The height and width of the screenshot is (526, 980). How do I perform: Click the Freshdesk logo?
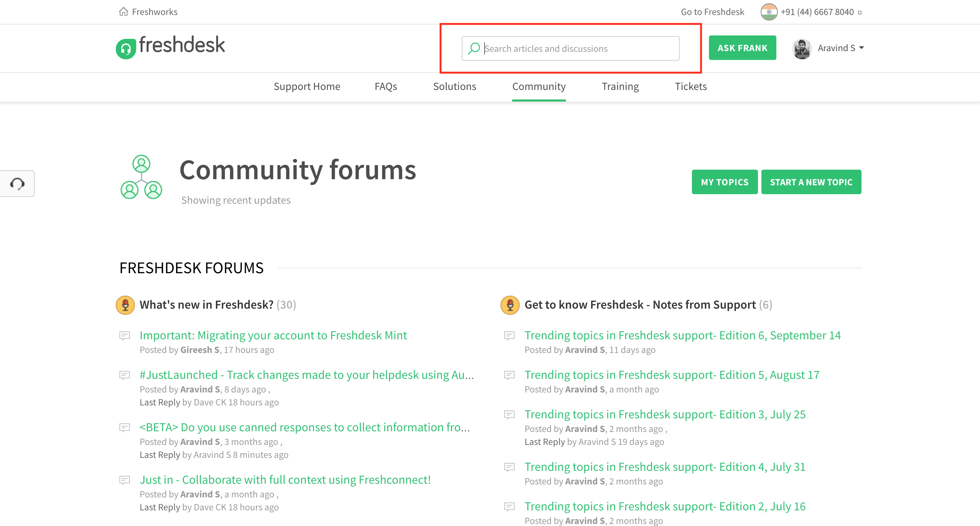point(170,47)
